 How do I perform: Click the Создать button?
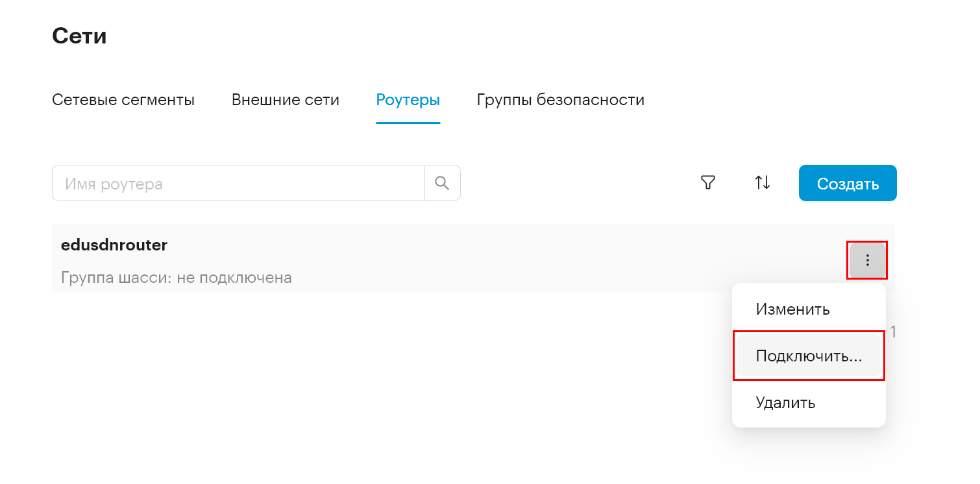[848, 183]
